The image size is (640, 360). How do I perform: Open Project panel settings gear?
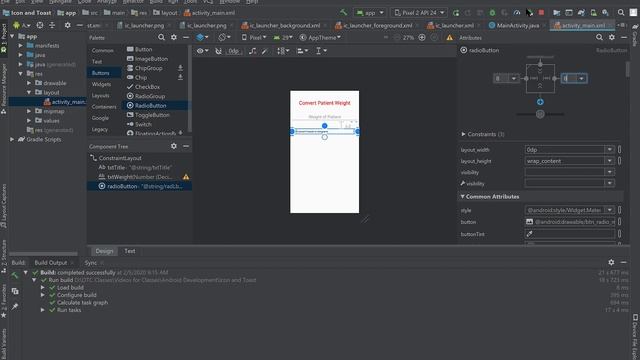(67, 25)
